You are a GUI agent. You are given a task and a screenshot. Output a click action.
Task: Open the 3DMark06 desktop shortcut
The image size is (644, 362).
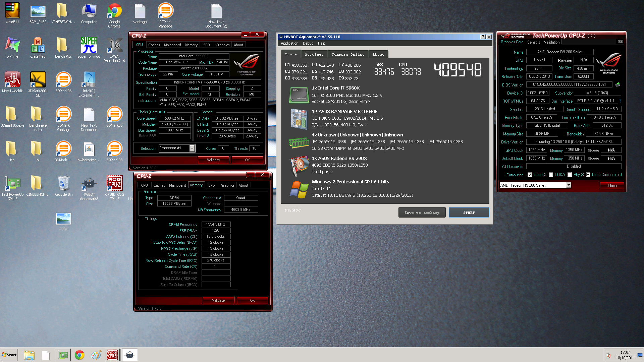[63, 82]
